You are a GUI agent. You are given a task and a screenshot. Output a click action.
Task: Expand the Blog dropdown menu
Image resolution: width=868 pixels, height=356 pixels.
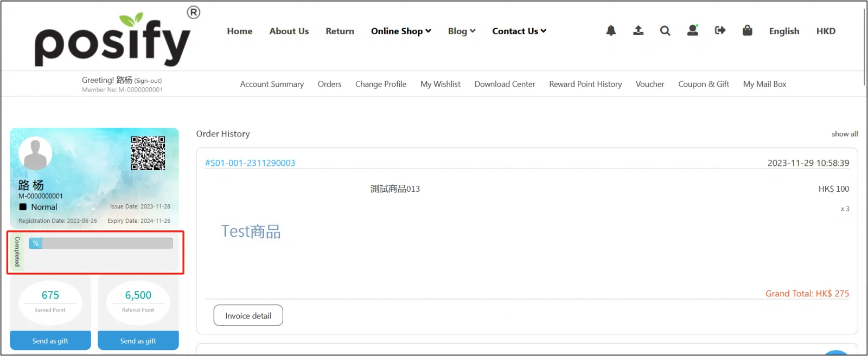click(461, 31)
